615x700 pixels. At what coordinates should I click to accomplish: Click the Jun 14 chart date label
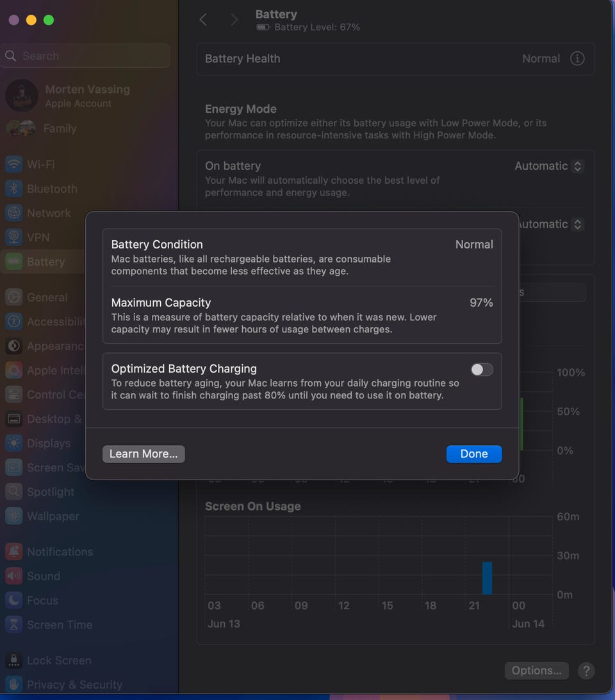pos(529,624)
